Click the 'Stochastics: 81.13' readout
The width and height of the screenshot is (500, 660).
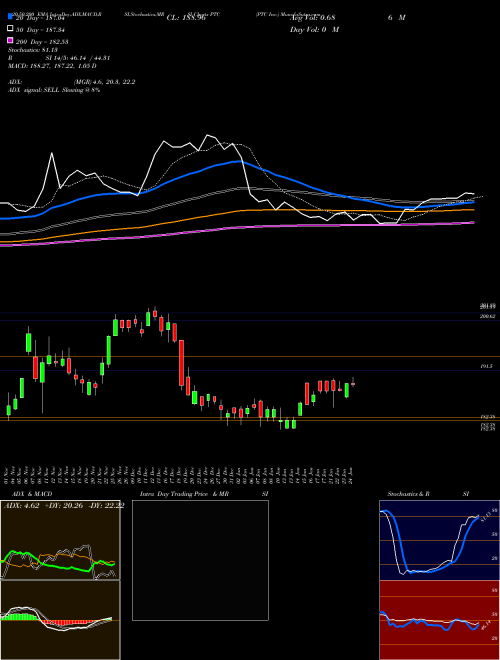point(33,50)
